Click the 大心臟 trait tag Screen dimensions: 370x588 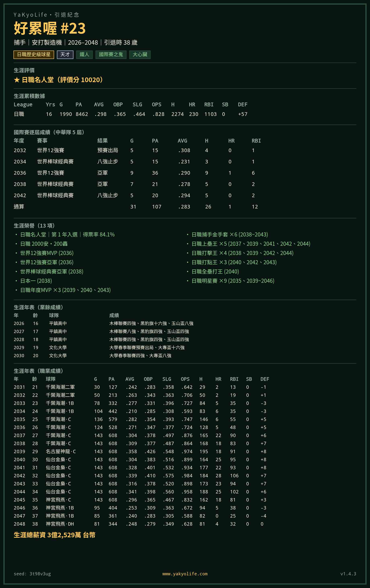140,55
